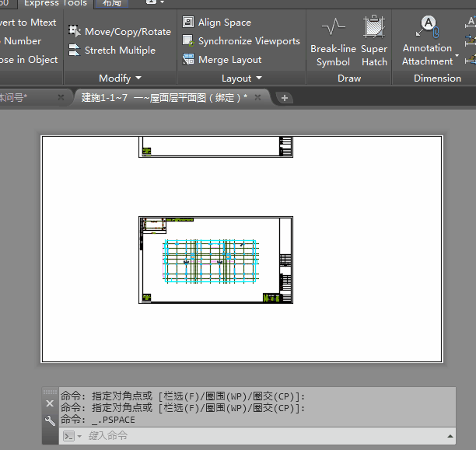Open command line customization wrench
476x450 pixels.
50,421
